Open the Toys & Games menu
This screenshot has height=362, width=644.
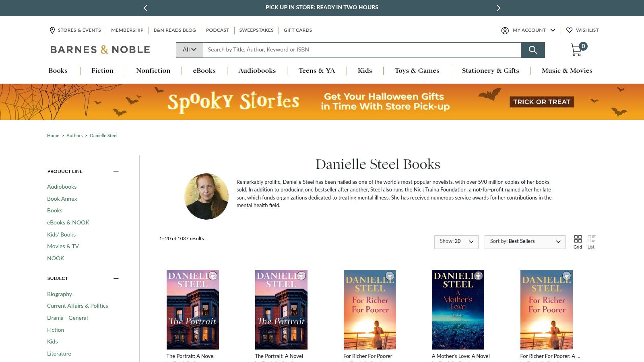click(x=417, y=71)
